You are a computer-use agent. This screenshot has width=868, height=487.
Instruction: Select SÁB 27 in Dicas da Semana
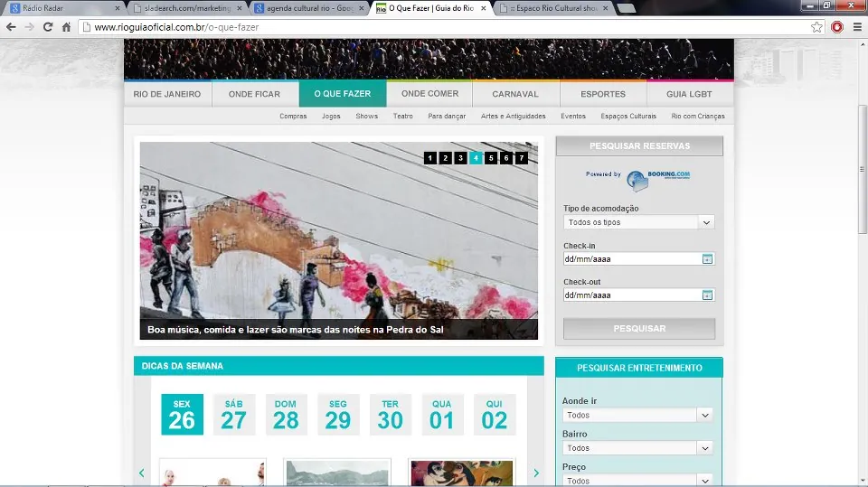(233, 415)
